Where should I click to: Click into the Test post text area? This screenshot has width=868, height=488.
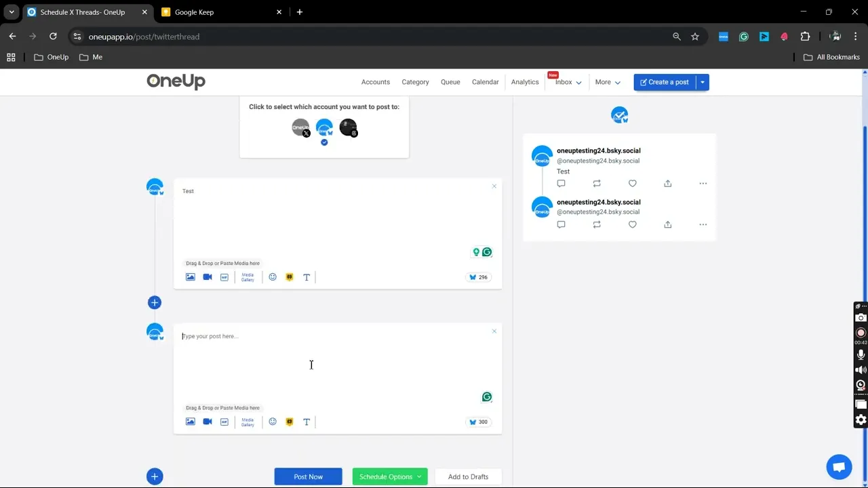(337, 217)
